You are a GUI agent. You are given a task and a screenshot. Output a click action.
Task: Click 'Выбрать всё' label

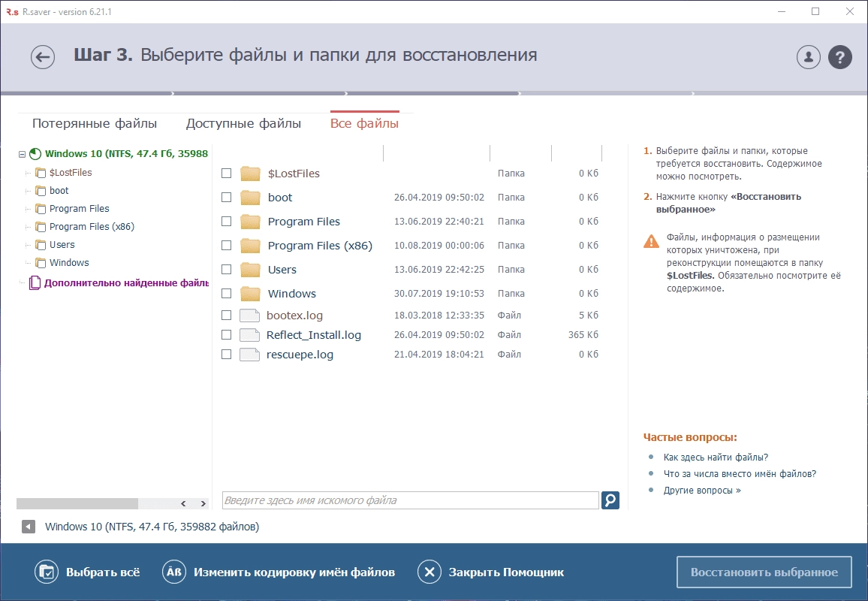coord(103,572)
